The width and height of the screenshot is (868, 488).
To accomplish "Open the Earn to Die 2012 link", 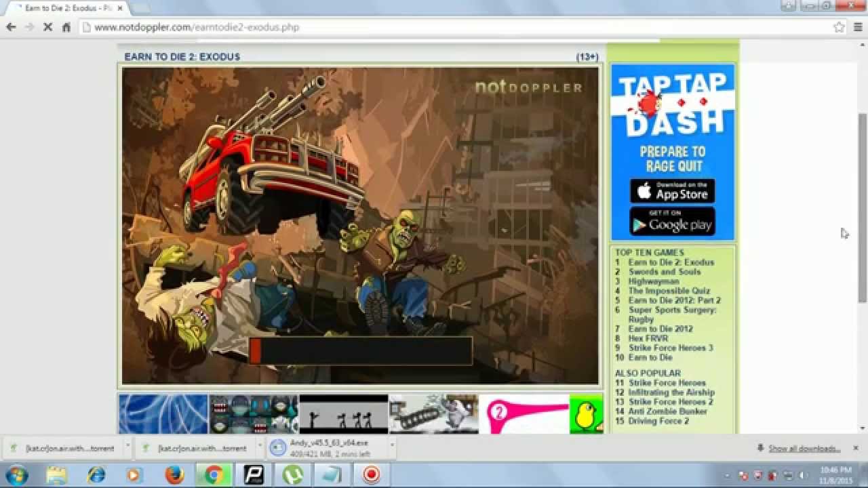I will [x=660, y=329].
